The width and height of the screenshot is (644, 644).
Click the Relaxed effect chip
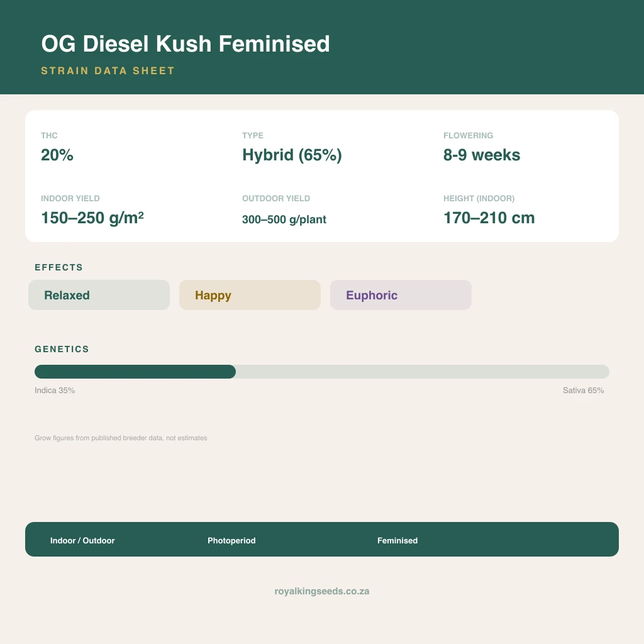coord(99,295)
